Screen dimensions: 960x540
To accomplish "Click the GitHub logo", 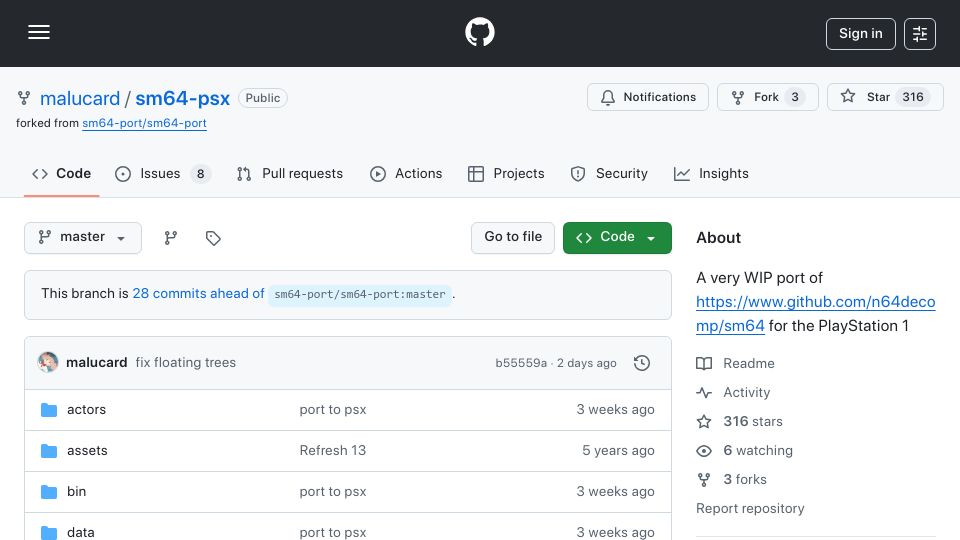I will 480,32.
